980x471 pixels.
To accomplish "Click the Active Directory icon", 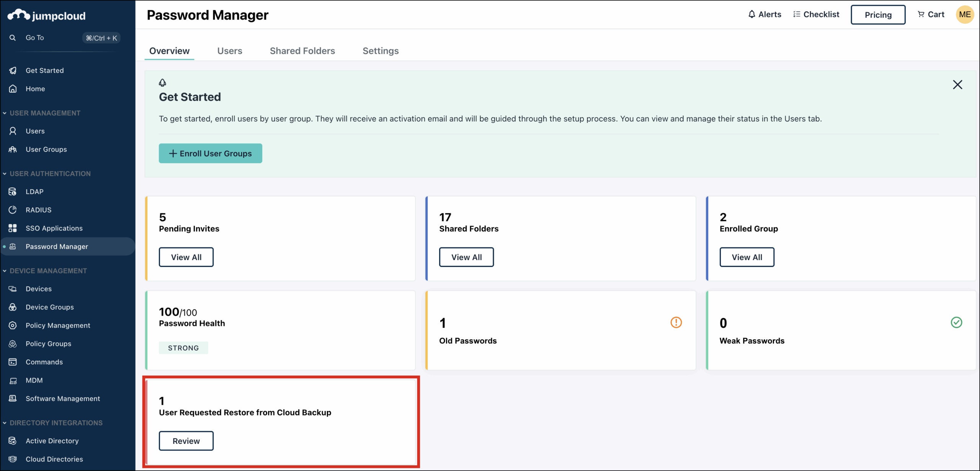I will coord(13,441).
